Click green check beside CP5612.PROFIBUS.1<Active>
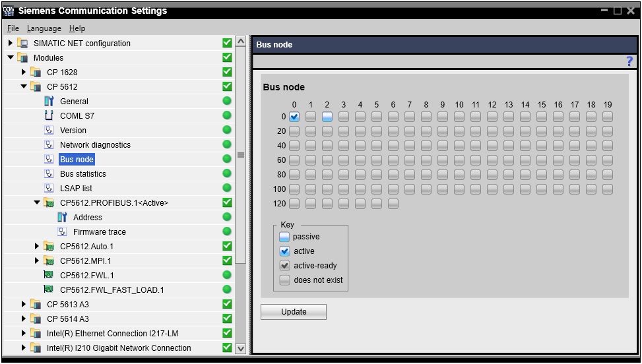 tap(227, 202)
